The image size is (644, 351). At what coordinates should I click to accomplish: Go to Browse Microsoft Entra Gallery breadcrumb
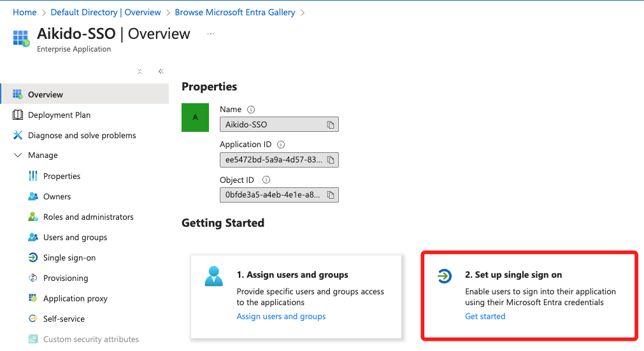pyautogui.click(x=235, y=12)
